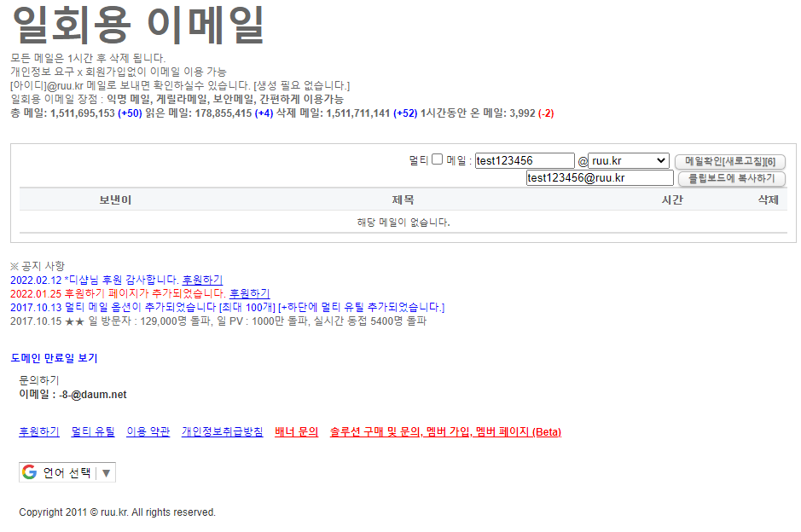Screen dimensions: 801x532
Task: Go to the 멀티 유틸 footer link
Action: click(x=93, y=432)
